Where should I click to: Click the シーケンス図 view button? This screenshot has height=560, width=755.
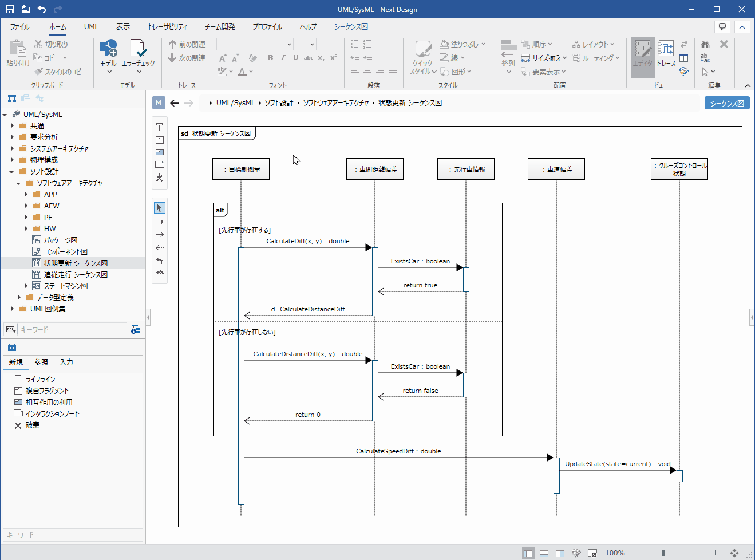(727, 103)
